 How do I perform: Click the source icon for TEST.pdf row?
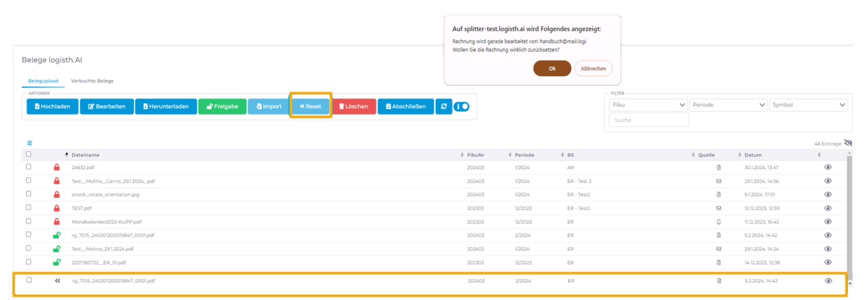point(719,208)
